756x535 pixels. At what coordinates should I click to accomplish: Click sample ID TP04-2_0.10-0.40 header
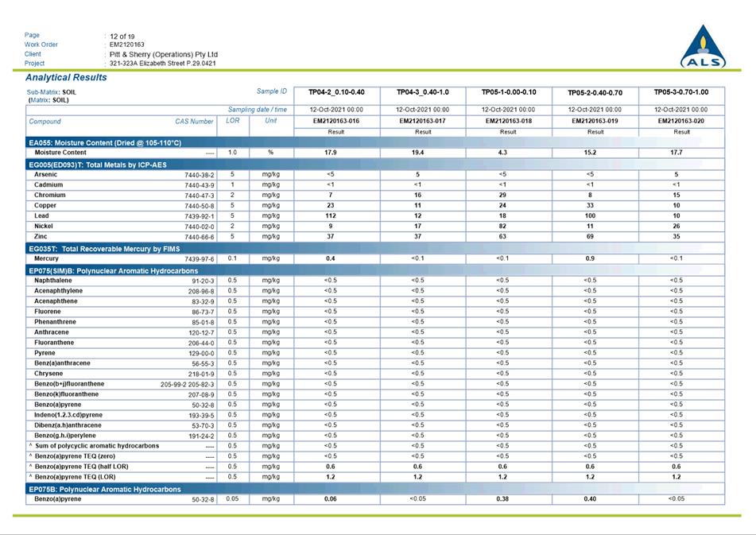336,92
